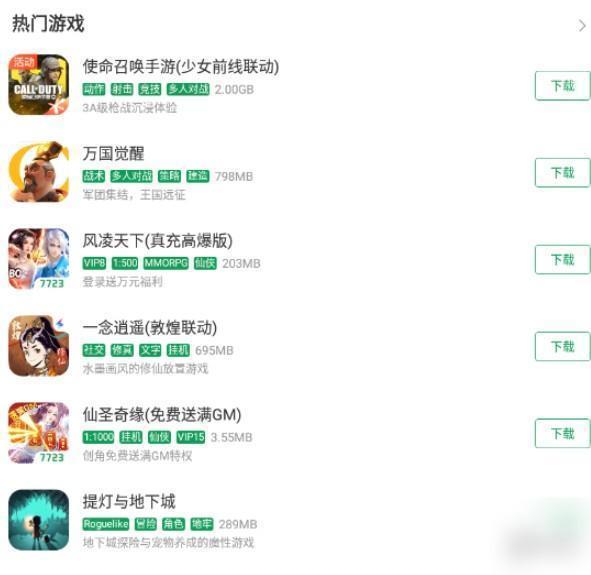Tap the 一念逍遥 game icon
591x575 pixels.
tap(38, 346)
